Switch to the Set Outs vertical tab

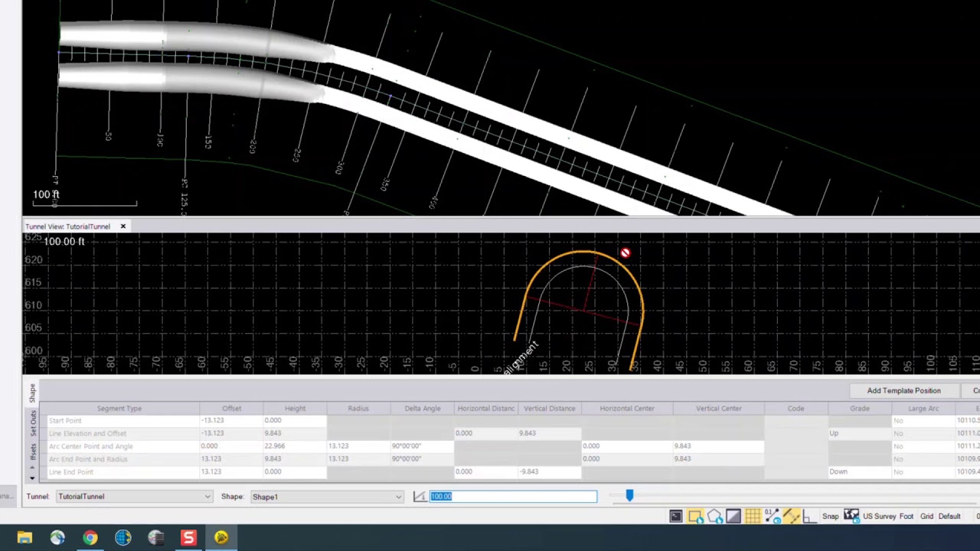point(32,423)
